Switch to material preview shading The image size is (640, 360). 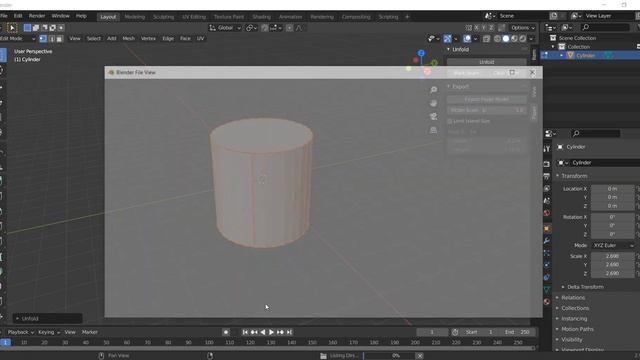514,39
